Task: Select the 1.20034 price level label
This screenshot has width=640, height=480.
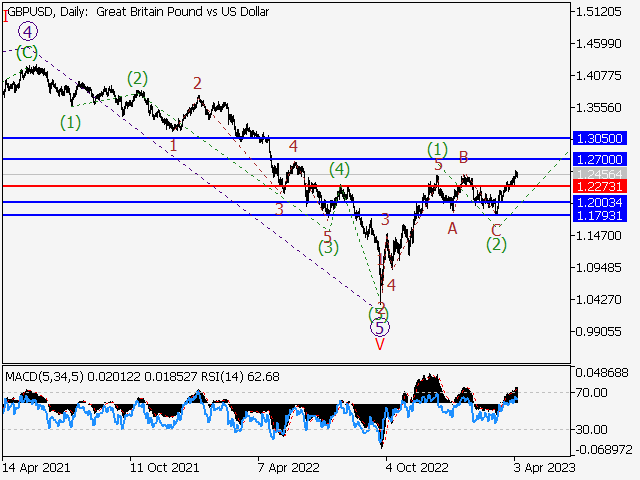Action: [600, 202]
